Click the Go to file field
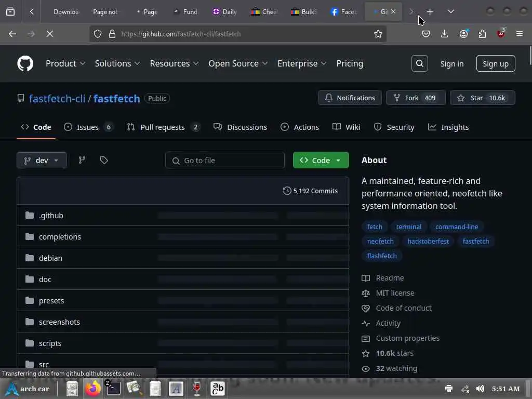The width and height of the screenshot is (532, 399). tap(224, 160)
